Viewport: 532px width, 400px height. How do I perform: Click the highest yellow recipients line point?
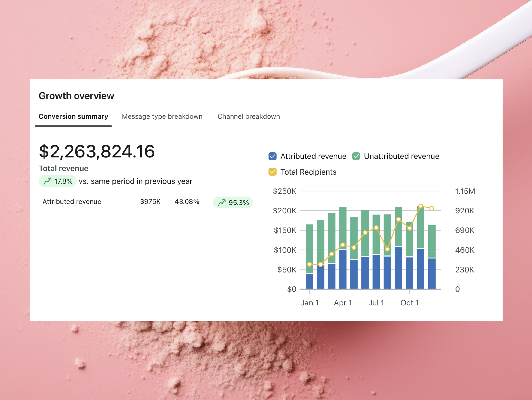click(x=420, y=206)
